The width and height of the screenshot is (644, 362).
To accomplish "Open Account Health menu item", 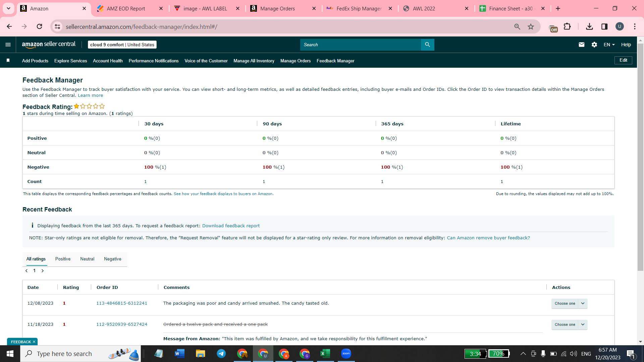I will 108,61.
